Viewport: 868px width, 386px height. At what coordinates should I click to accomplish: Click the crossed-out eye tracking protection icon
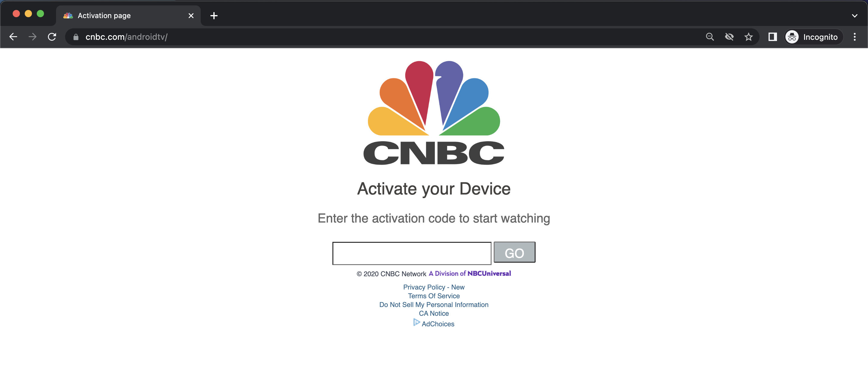729,37
